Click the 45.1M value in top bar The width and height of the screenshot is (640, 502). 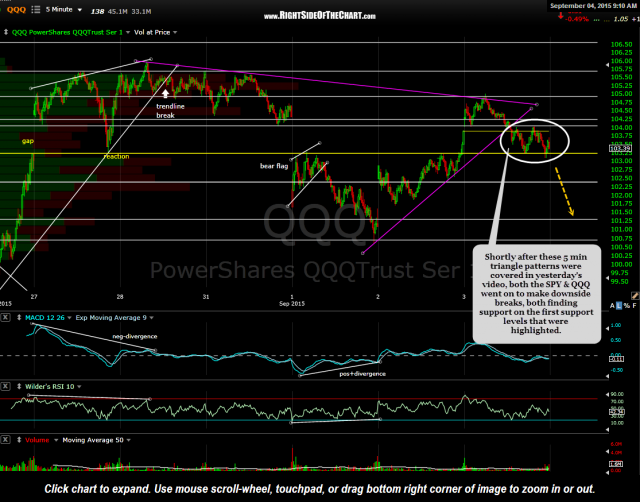click(117, 11)
